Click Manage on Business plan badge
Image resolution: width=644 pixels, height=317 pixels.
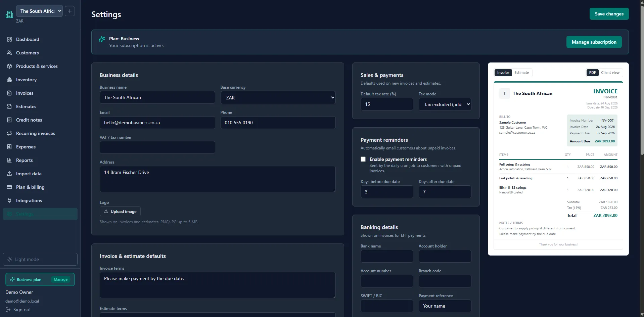click(x=61, y=279)
